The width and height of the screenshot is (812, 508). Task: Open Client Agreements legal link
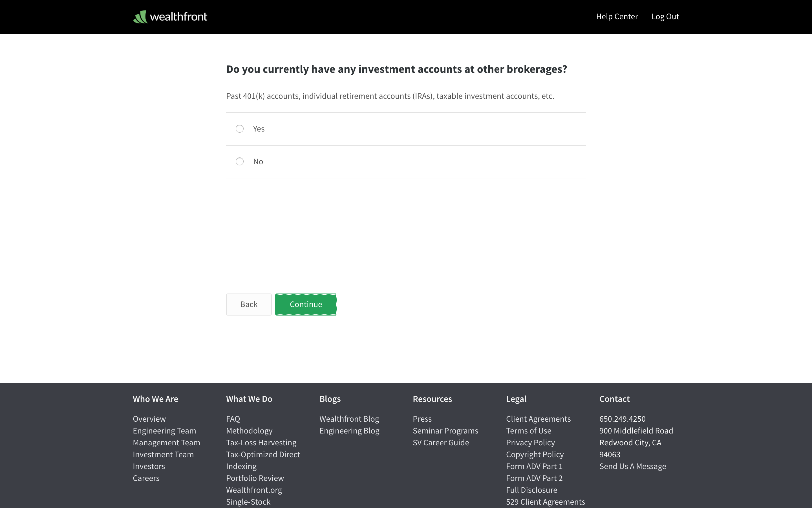[538, 419]
